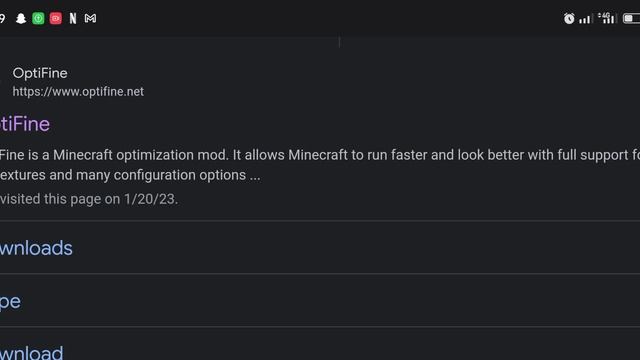Tap the small divider mark below status bar
Image resolution: width=640 pixels, height=360 pixels.
[340, 42]
